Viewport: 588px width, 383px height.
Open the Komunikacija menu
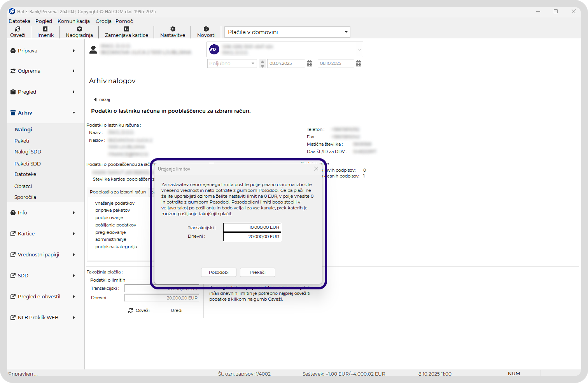click(73, 21)
